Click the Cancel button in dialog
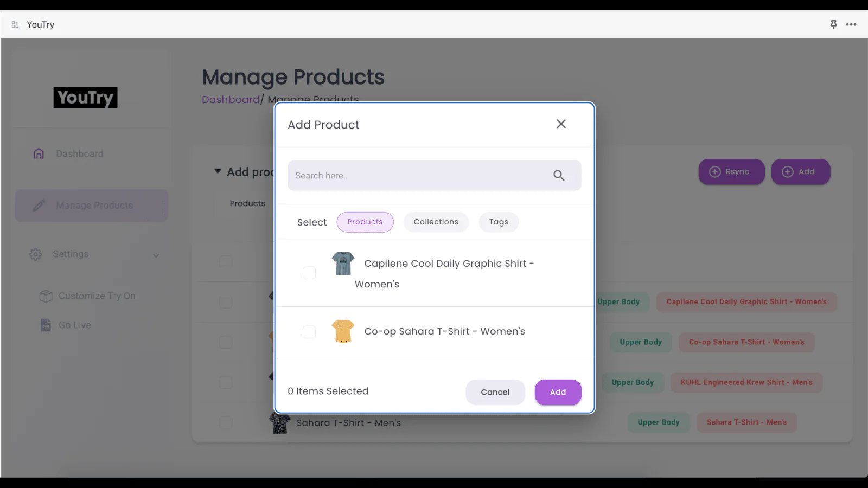This screenshot has width=868, height=488. point(495,392)
